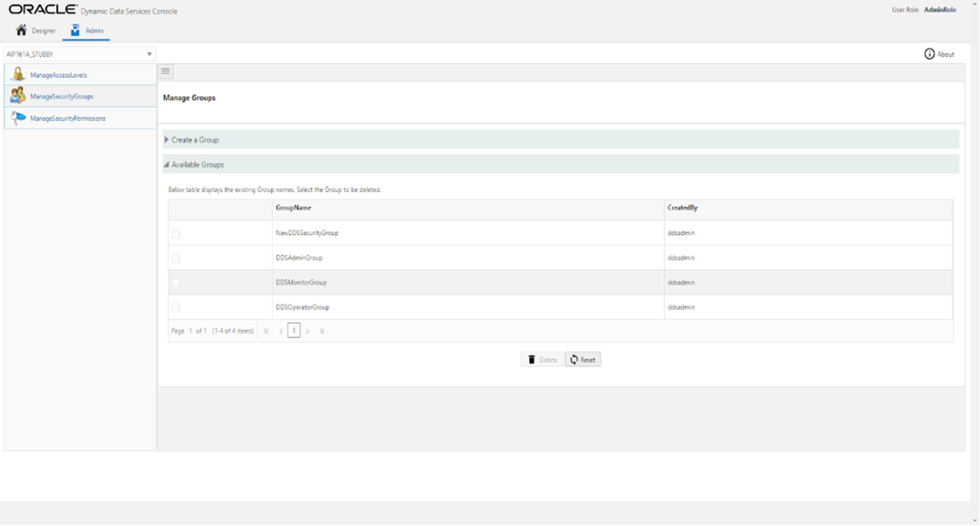980x526 pixels.
Task: Go to last page icon
Action: [322, 331]
